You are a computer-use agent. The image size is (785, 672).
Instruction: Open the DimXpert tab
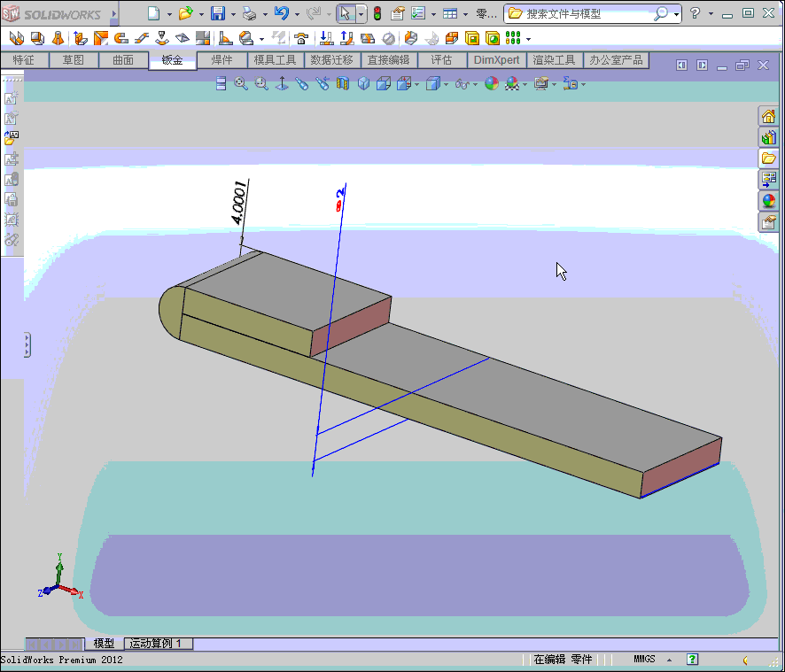click(496, 60)
